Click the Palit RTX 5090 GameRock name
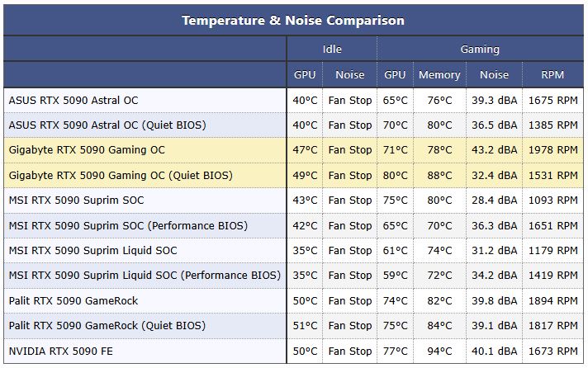 click(x=73, y=300)
